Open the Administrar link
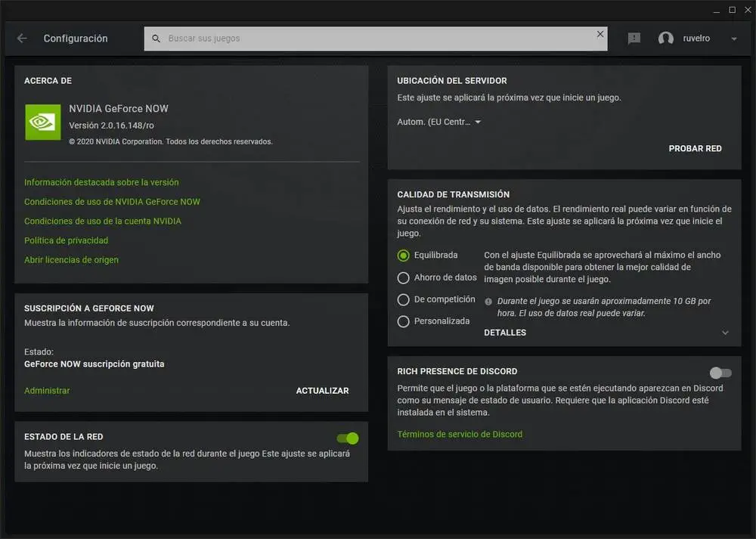The width and height of the screenshot is (756, 539). click(47, 391)
